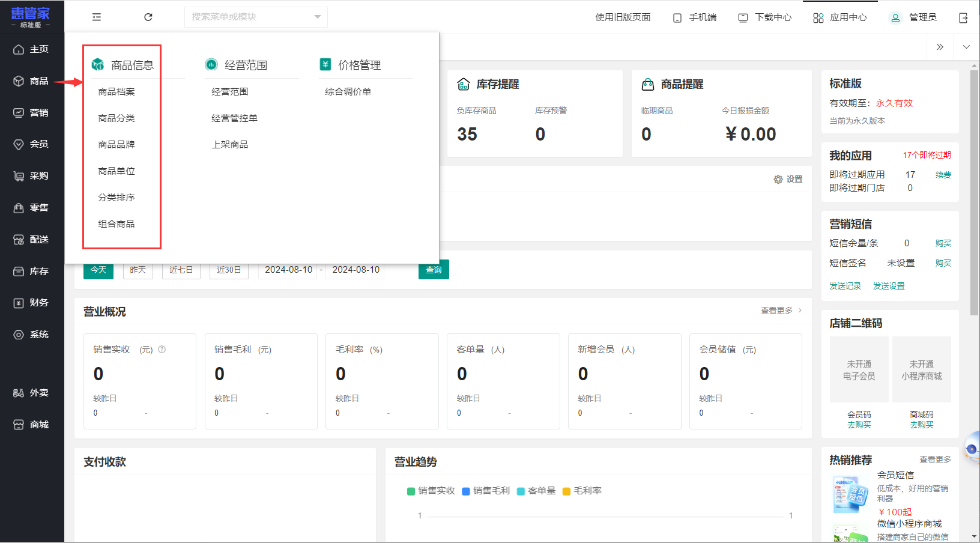Click the 查询 search button
Image resolution: width=980 pixels, height=543 pixels.
coord(434,270)
